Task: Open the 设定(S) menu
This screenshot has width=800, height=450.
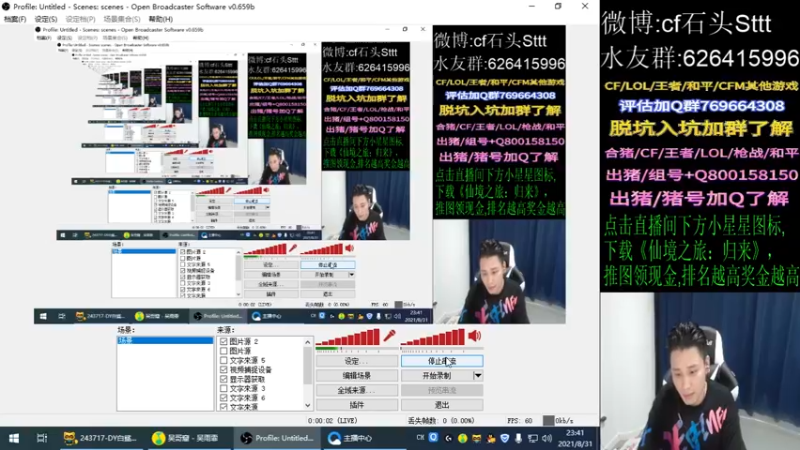Action: (x=45, y=19)
